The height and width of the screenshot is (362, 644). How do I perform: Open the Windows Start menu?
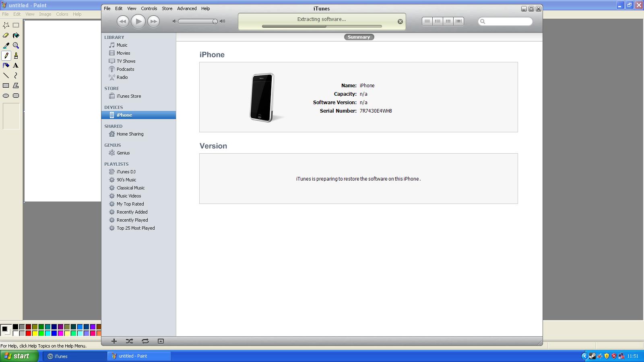pos(19,356)
